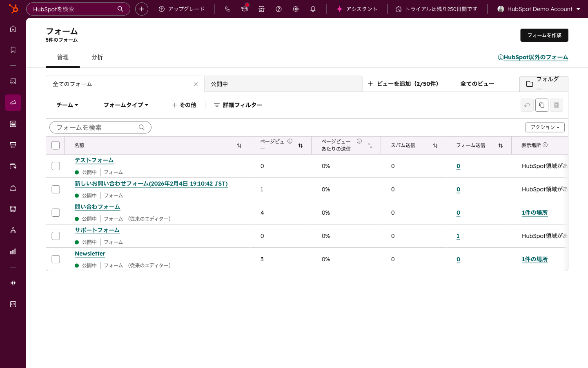Click the plus quick-create button
588x368 pixels.
pyautogui.click(x=142, y=9)
